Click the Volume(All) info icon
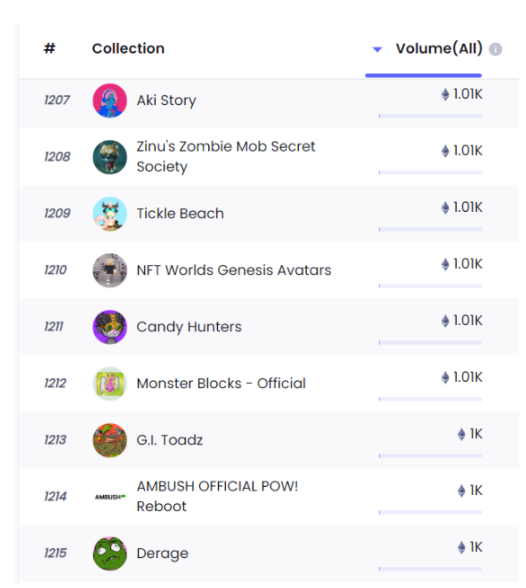Screen dimensions: 526x588 (x=495, y=49)
